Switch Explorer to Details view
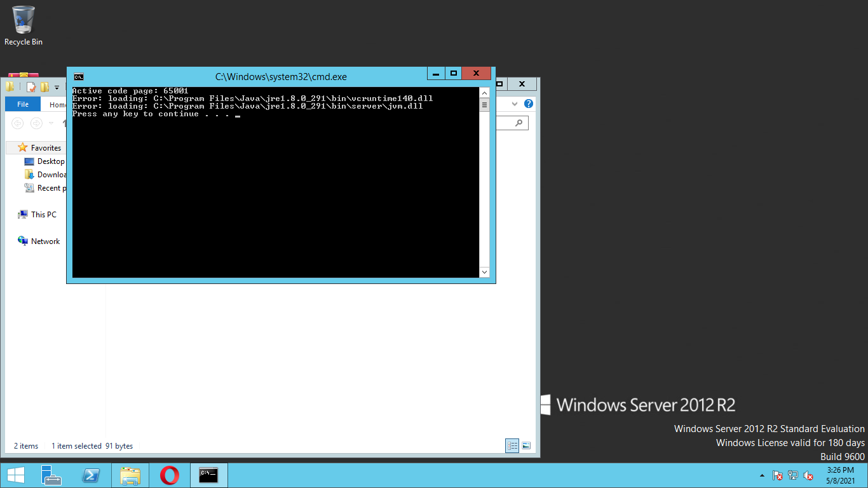The image size is (868, 488). point(512,446)
